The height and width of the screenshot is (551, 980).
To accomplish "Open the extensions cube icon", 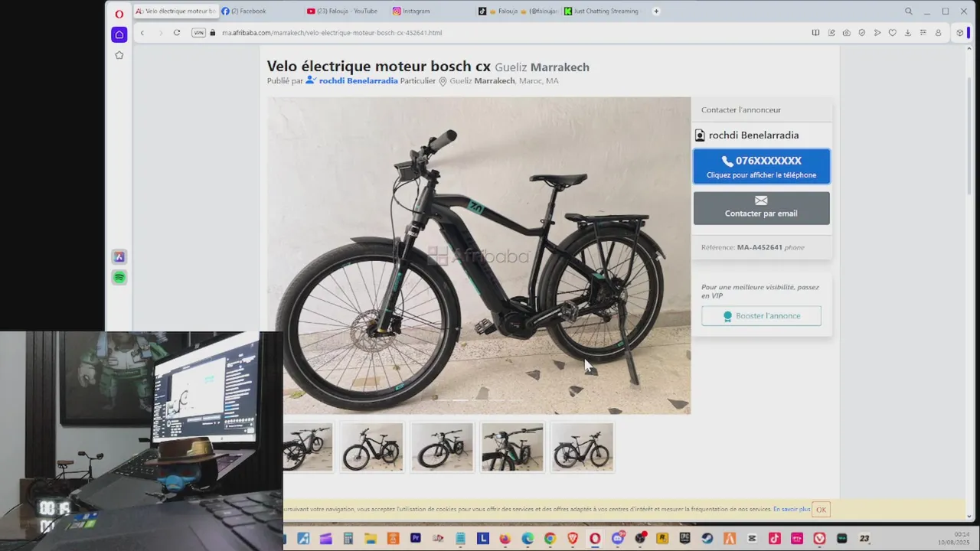I will coord(959,33).
